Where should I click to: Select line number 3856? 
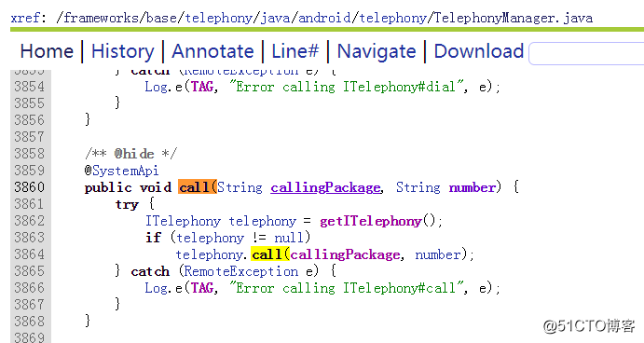pos(29,120)
